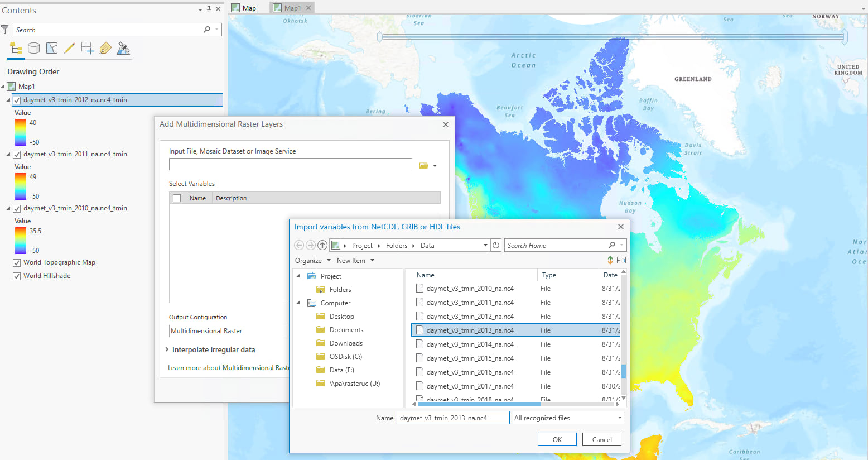This screenshot has width=868, height=460.
Task: Toggle World Hillshade layer checkbox
Action: tap(17, 276)
